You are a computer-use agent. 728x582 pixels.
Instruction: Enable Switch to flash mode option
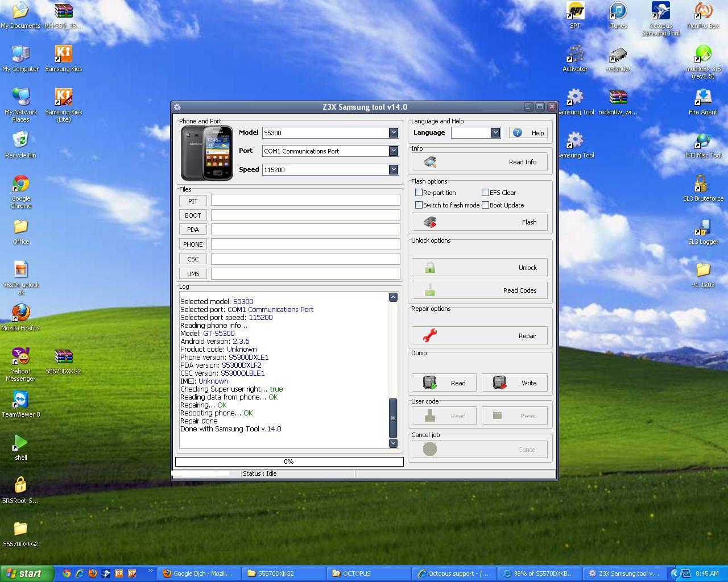pyautogui.click(x=419, y=205)
